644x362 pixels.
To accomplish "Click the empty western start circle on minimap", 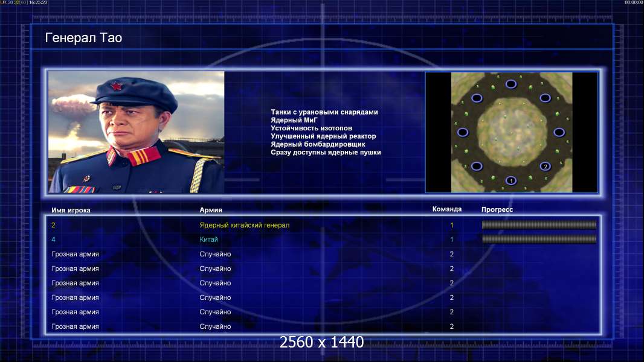I will [x=463, y=132].
